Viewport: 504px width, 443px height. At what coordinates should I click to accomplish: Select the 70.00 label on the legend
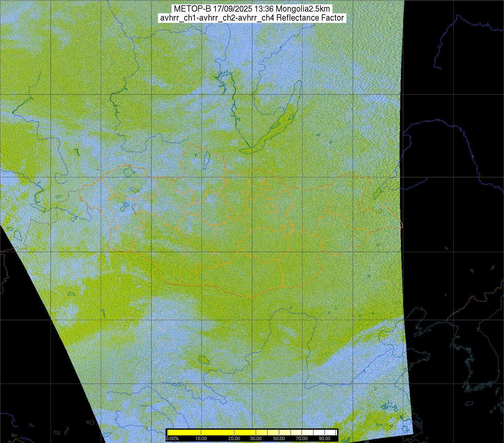[302, 439]
